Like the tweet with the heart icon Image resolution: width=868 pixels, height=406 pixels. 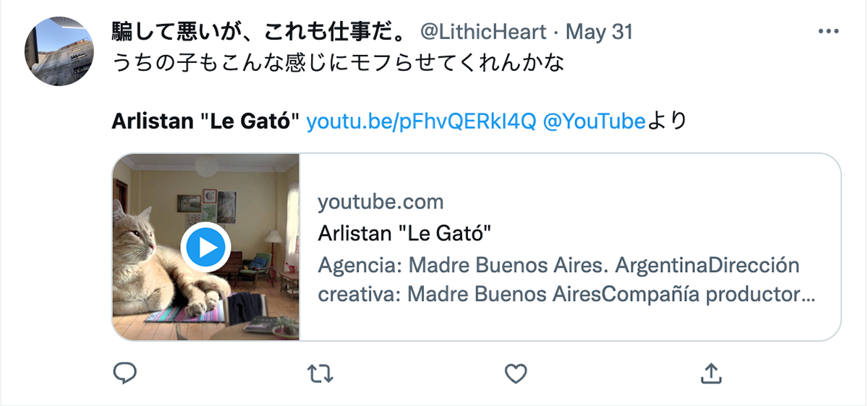(x=515, y=373)
